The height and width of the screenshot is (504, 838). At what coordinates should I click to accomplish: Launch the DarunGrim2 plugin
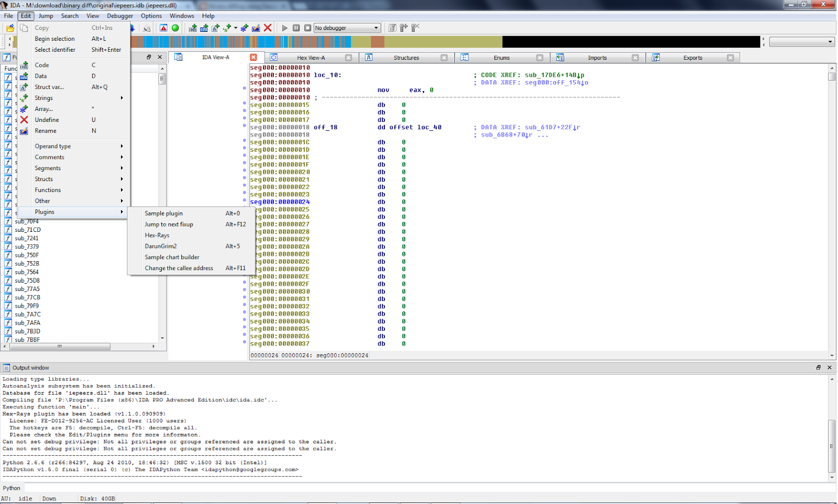(x=191, y=246)
